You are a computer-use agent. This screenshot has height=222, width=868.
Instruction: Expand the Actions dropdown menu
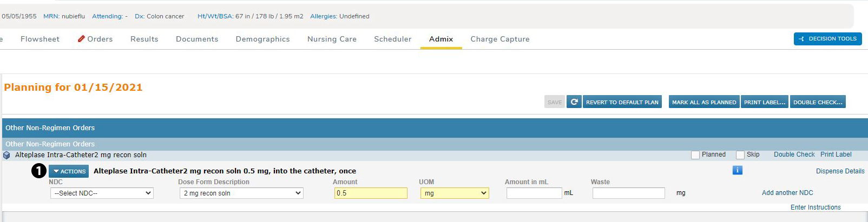click(x=69, y=171)
